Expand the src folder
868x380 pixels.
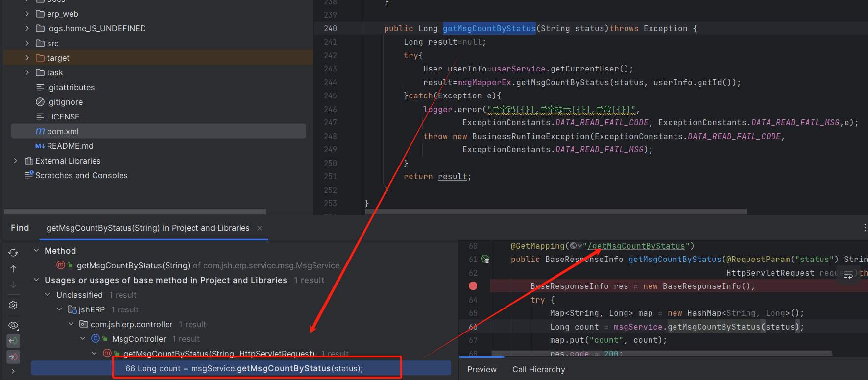click(x=27, y=43)
